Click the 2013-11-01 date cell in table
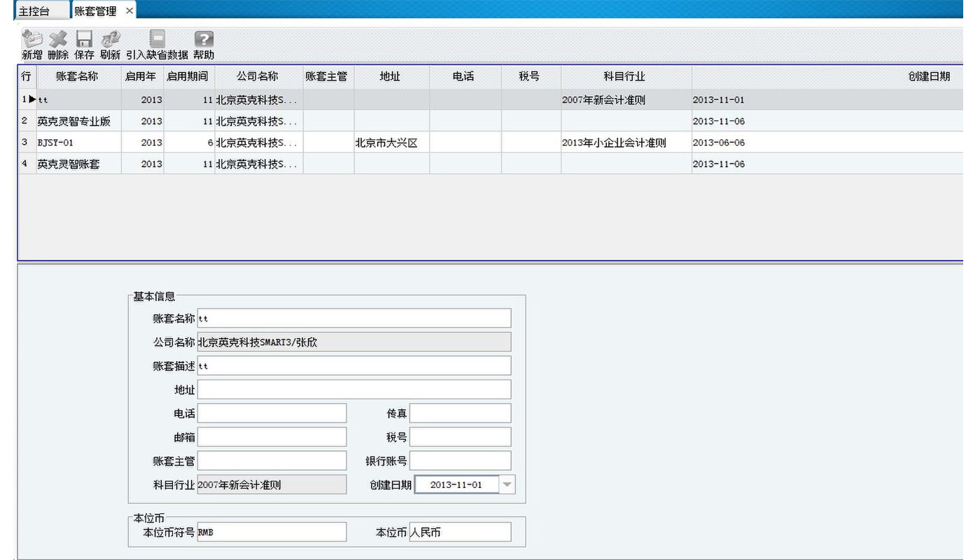The height and width of the screenshot is (560, 980). (x=827, y=100)
